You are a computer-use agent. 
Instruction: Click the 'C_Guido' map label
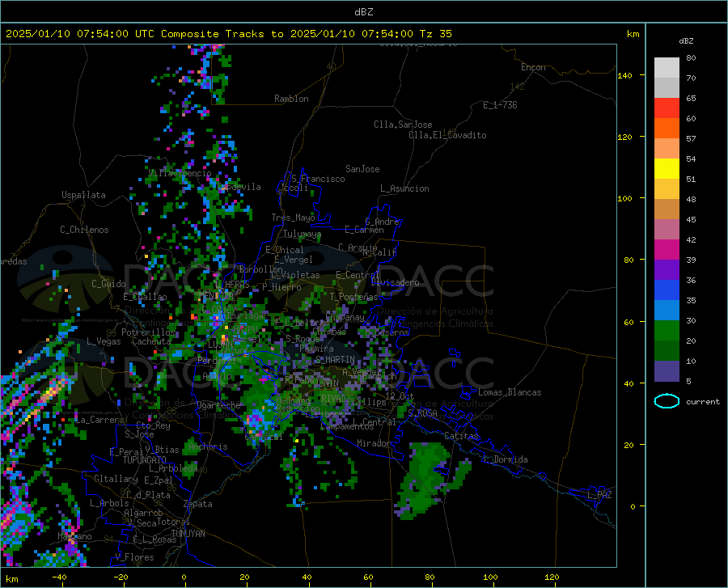tap(108, 284)
